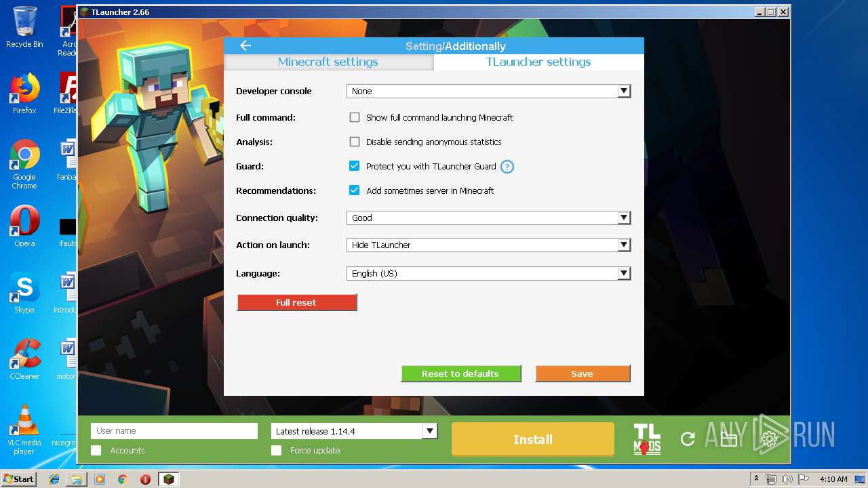Launch Google Chrome from desktop
868x488 pixels.
tap(24, 164)
